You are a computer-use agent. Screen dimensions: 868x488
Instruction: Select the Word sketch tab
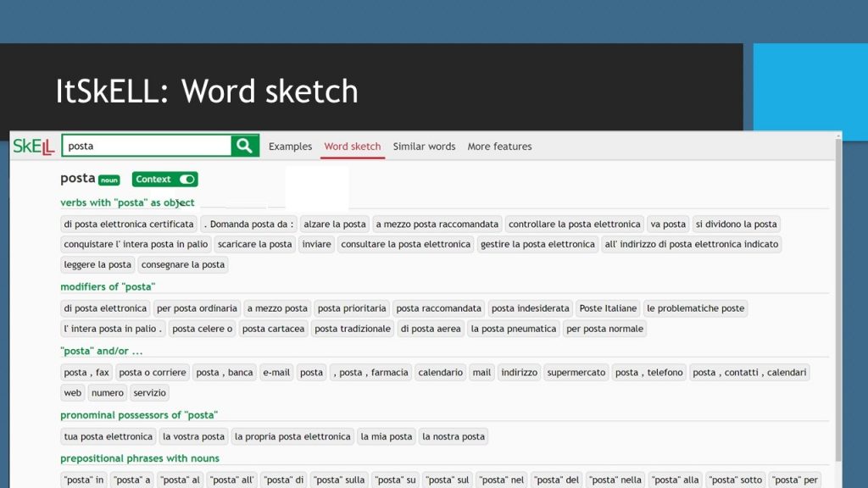pyautogui.click(x=353, y=147)
